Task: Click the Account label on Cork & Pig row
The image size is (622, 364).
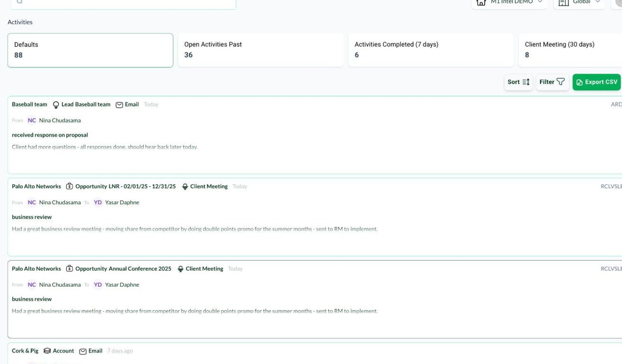Action: [63, 351]
